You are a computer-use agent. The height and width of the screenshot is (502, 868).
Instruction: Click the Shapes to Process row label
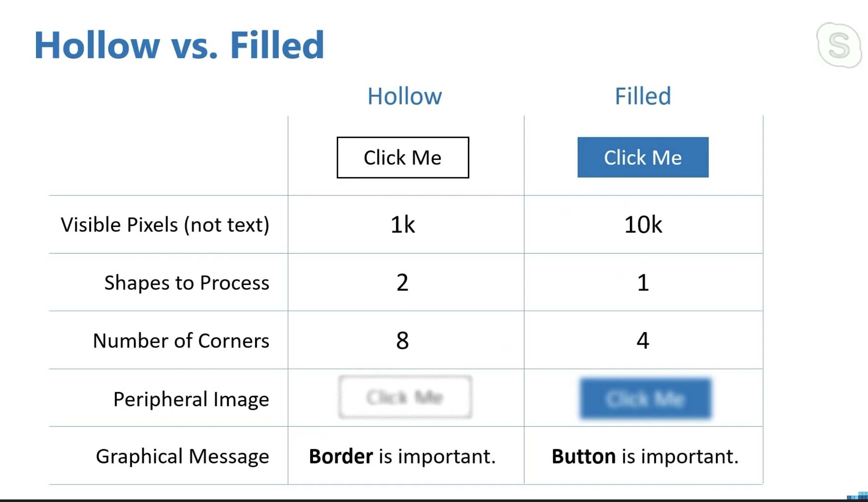pyautogui.click(x=187, y=283)
